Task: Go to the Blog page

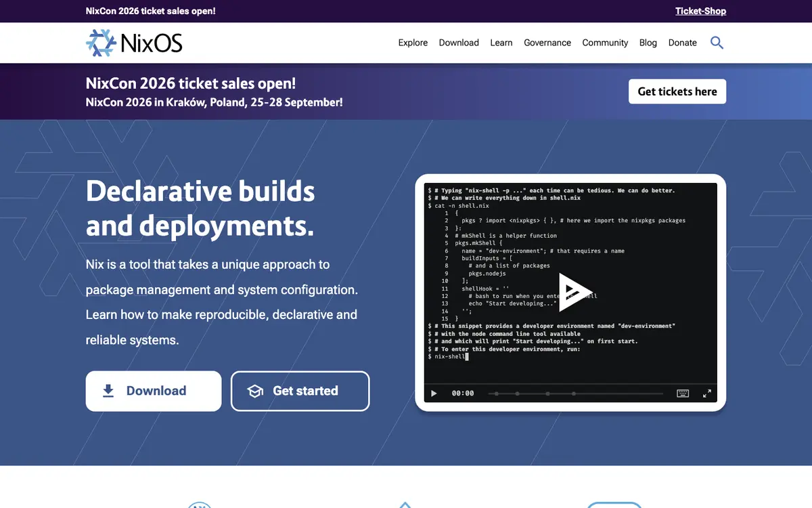Action: click(x=648, y=43)
